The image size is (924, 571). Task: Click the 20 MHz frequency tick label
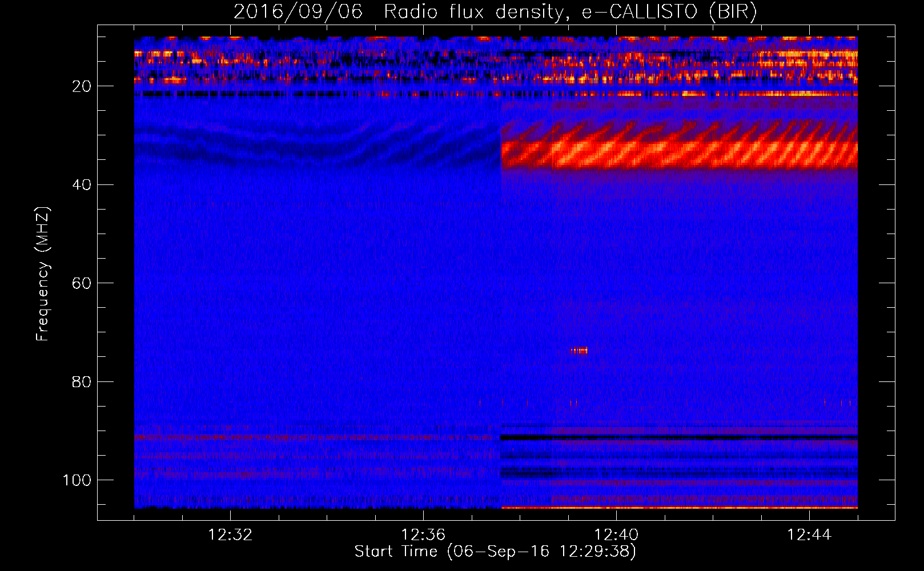(x=82, y=86)
